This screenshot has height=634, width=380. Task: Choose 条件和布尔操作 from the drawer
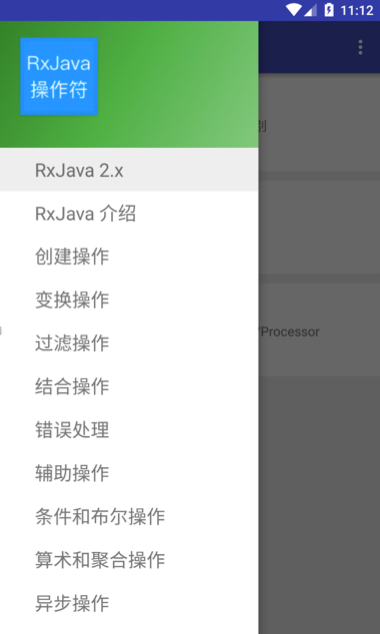tap(129, 516)
